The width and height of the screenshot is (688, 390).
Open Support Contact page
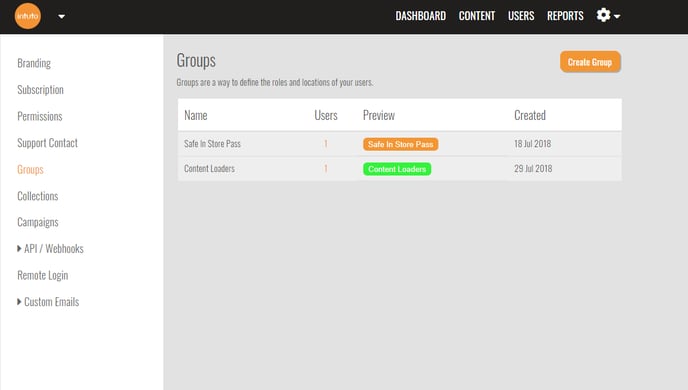(47, 143)
